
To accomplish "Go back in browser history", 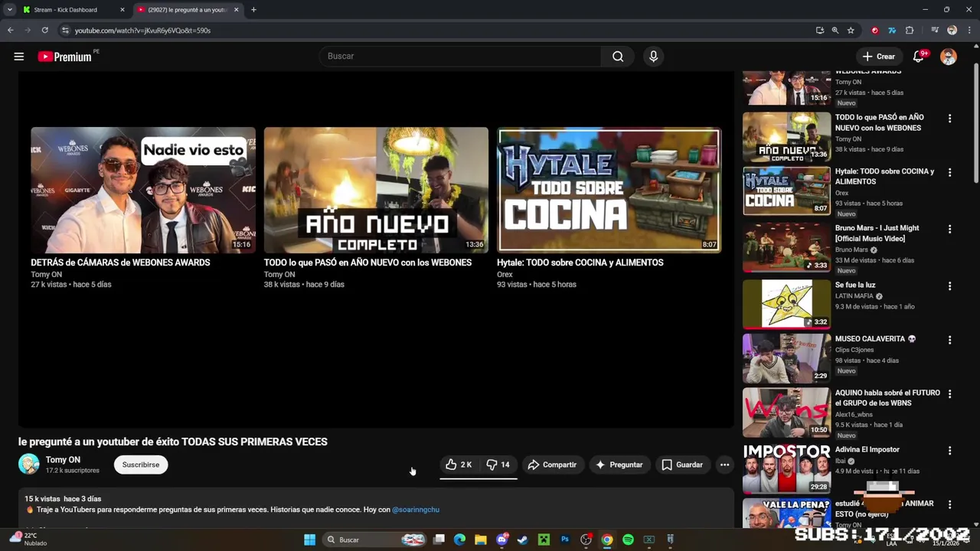I will coord(10,31).
